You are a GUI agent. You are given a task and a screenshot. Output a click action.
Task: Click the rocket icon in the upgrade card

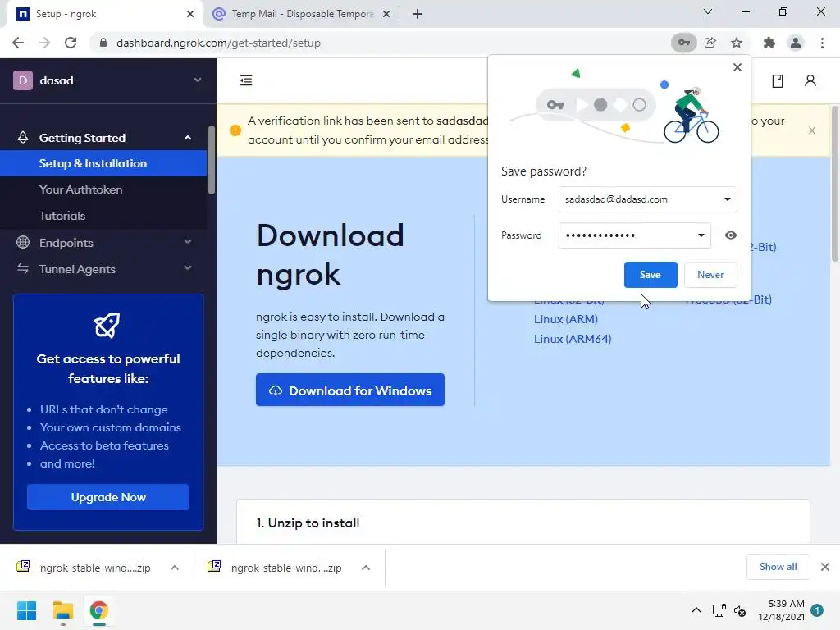click(x=107, y=325)
